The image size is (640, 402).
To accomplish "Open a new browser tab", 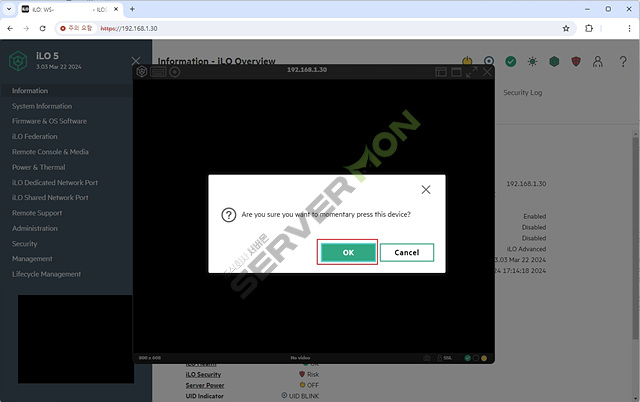I will point(132,9).
